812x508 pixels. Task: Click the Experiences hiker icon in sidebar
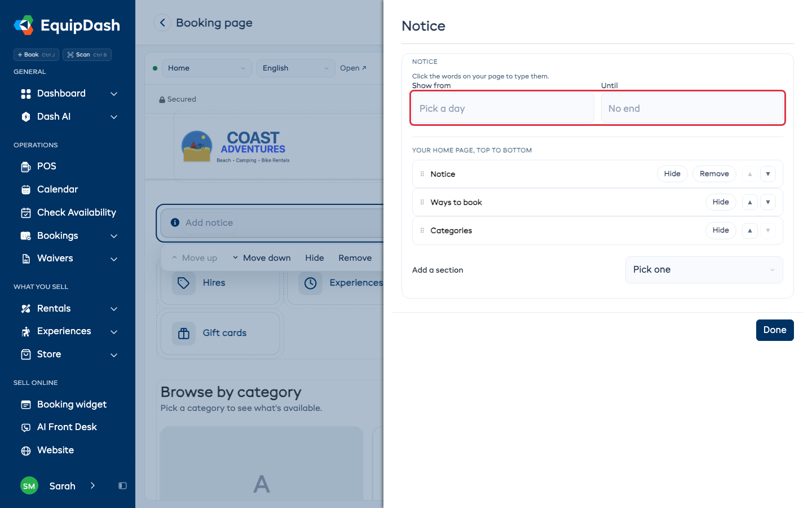point(26,331)
